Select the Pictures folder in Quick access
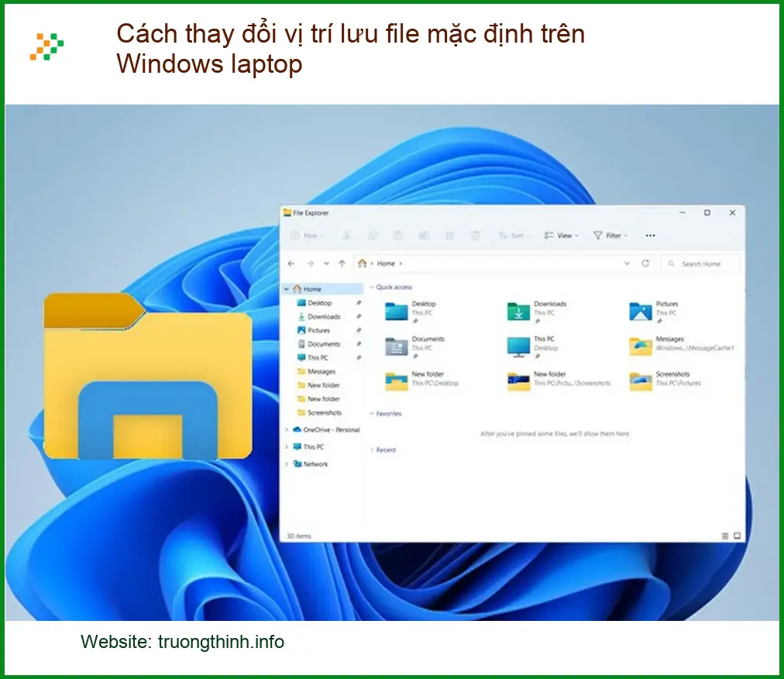The height and width of the screenshot is (679, 784). [x=641, y=312]
